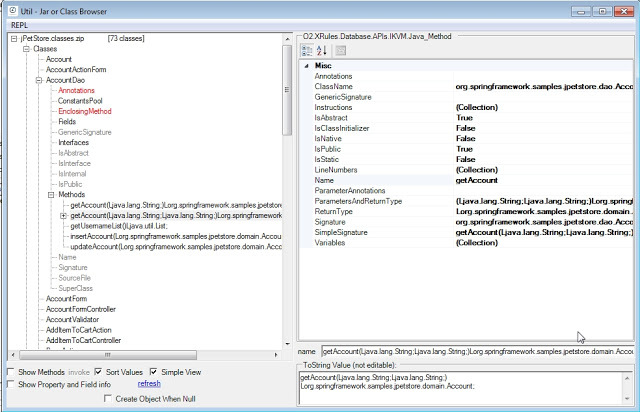Open the REPL menu
The height and width of the screenshot is (412, 640).
click(x=17, y=24)
